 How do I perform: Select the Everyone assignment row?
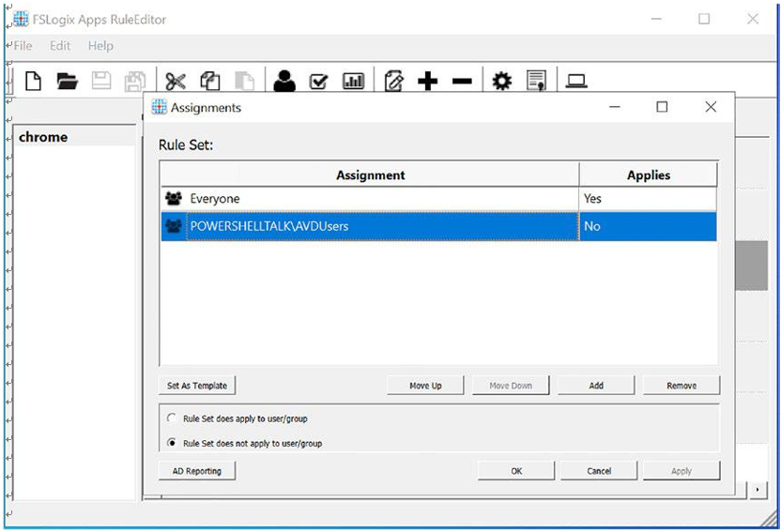(438, 199)
